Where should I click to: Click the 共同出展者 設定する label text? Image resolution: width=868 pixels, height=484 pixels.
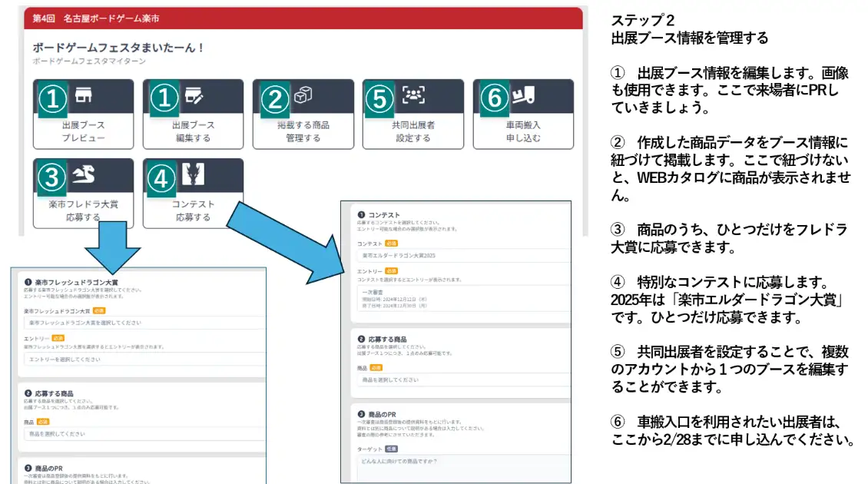coord(413,131)
